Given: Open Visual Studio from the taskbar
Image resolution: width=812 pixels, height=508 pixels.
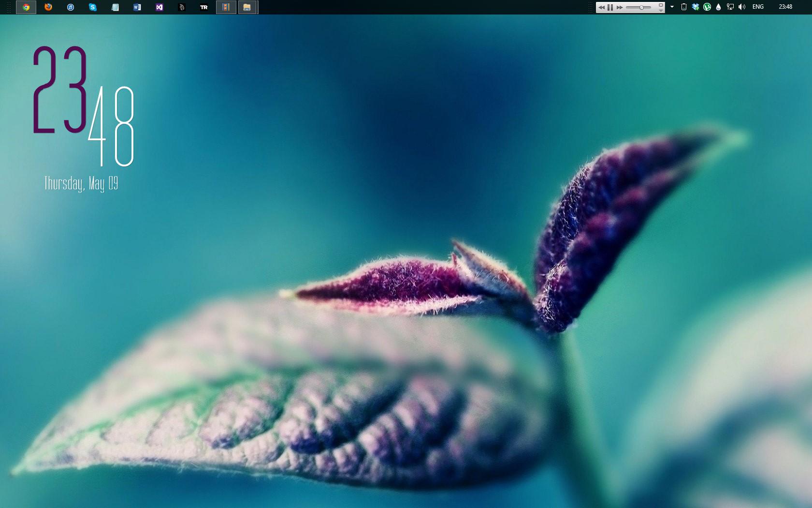Looking at the screenshot, I should [x=159, y=7].
